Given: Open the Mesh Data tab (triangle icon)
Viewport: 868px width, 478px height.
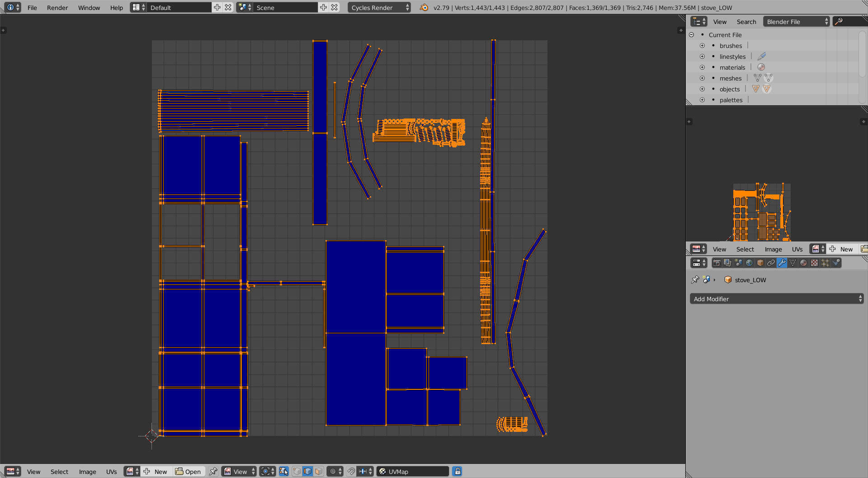Looking at the screenshot, I should pos(793,263).
